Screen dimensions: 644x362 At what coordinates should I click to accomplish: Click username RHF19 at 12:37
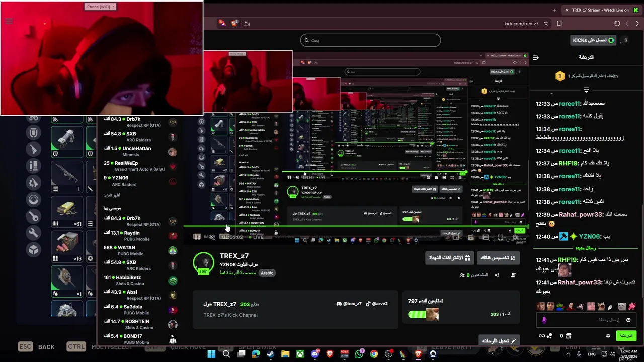tap(569, 164)
